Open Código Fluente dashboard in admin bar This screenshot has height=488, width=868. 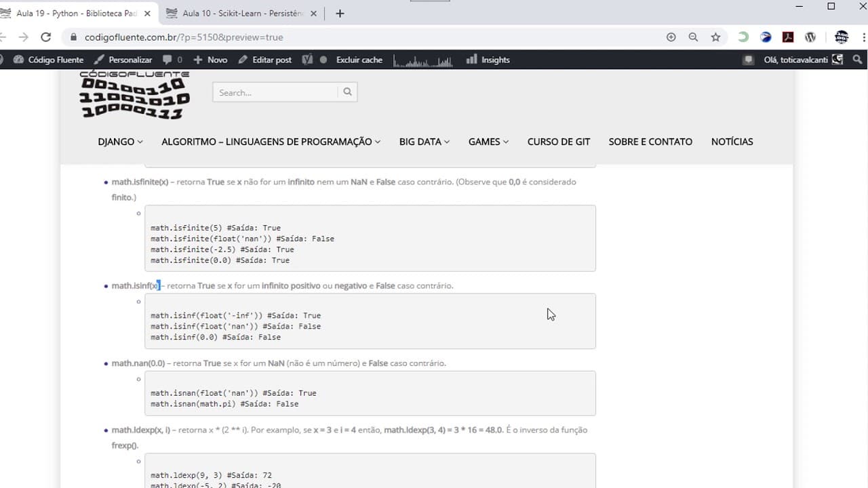click(48, 60)
